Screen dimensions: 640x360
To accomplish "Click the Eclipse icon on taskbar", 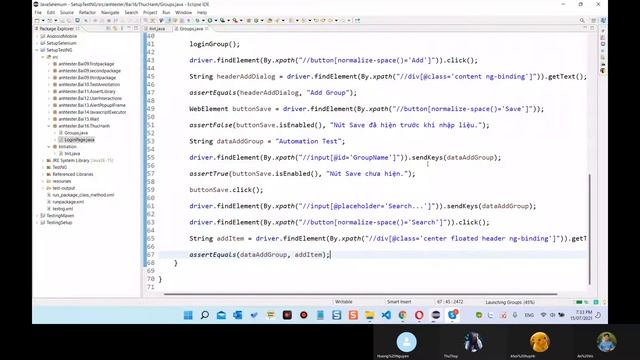I will point(436,315).
